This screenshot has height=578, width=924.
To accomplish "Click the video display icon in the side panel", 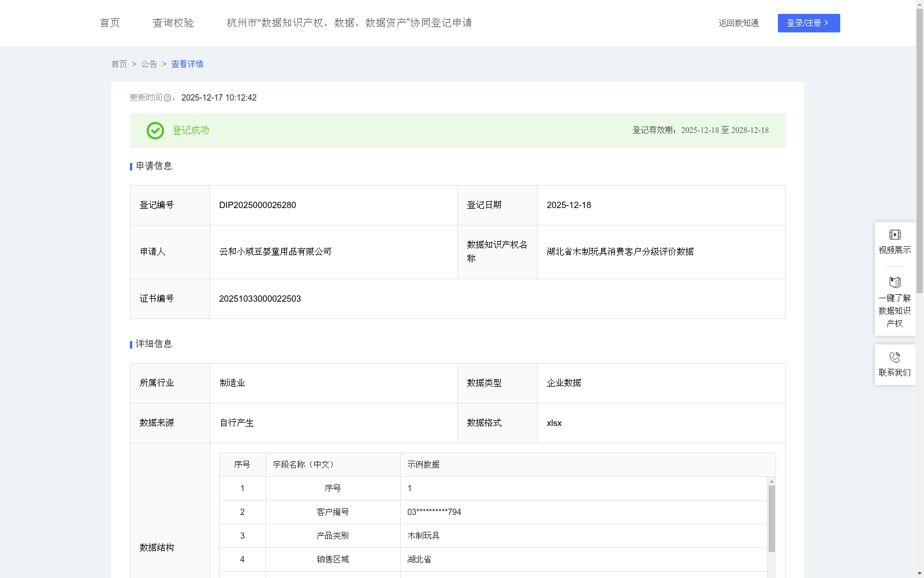I will (895, 235).
